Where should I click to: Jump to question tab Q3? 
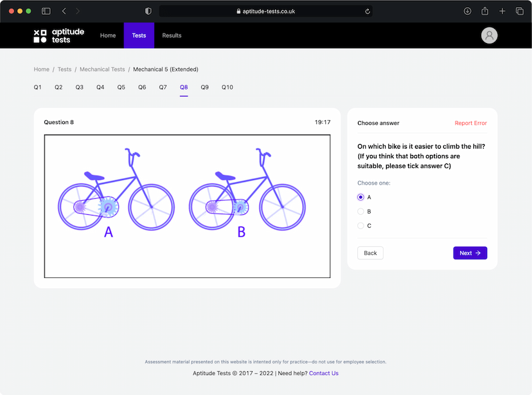80,87
